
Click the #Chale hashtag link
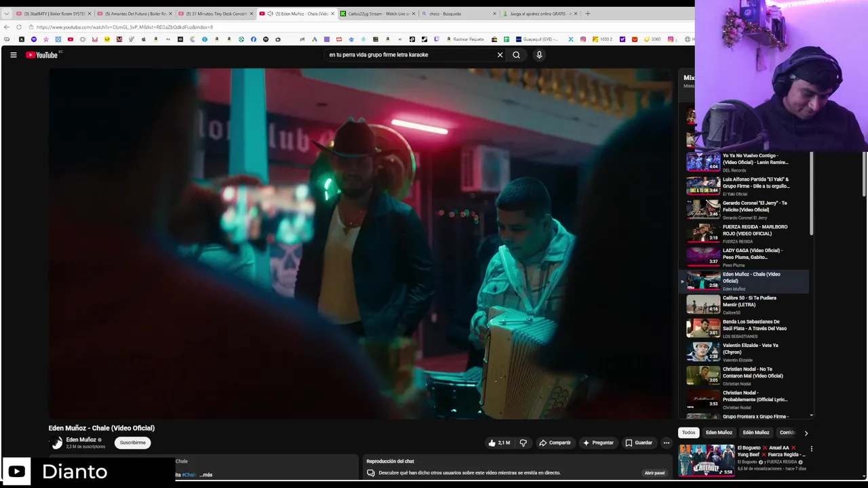[x=189, y=474]
